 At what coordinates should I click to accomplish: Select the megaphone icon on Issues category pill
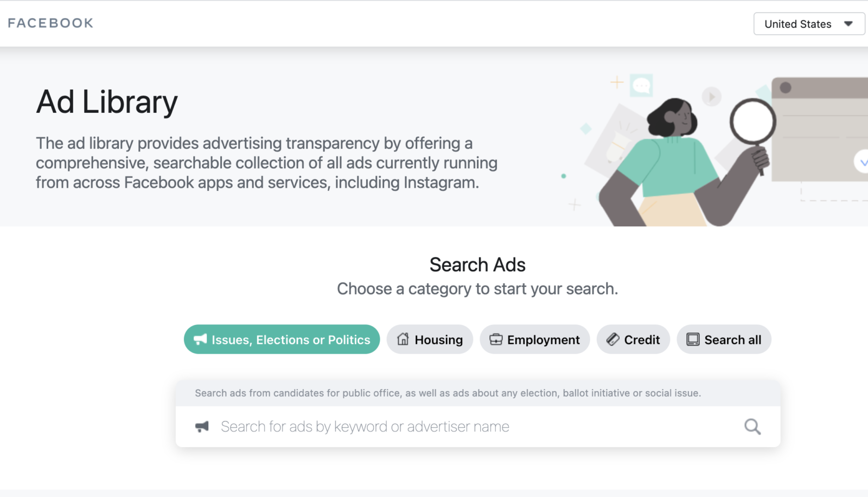tap(200, 339)
